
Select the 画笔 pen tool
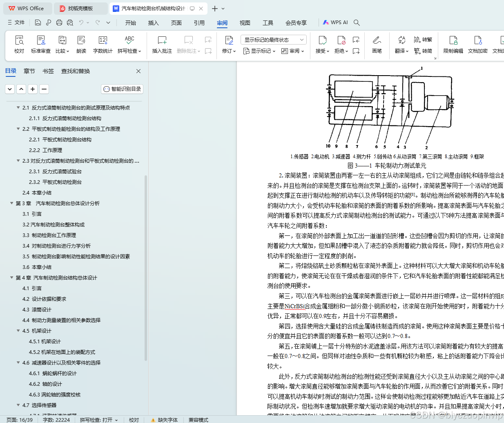(x=377, y=44)
